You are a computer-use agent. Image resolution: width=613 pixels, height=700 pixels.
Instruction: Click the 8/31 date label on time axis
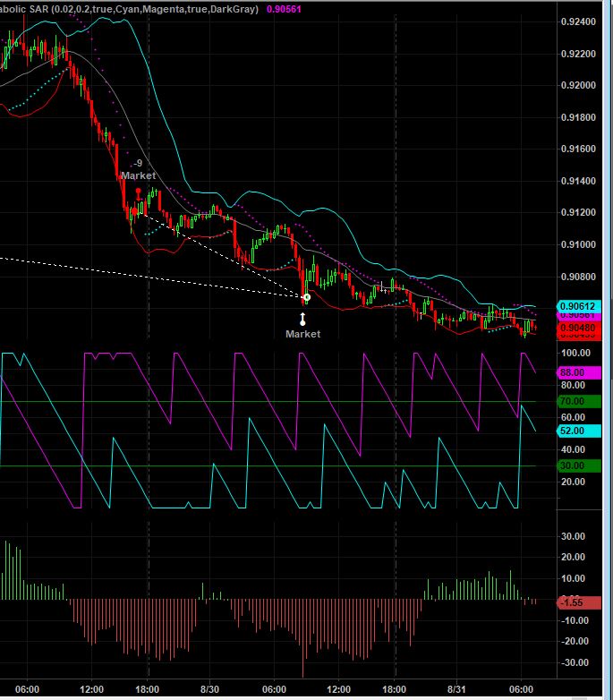pyautogui.click(x=457, y=689)
